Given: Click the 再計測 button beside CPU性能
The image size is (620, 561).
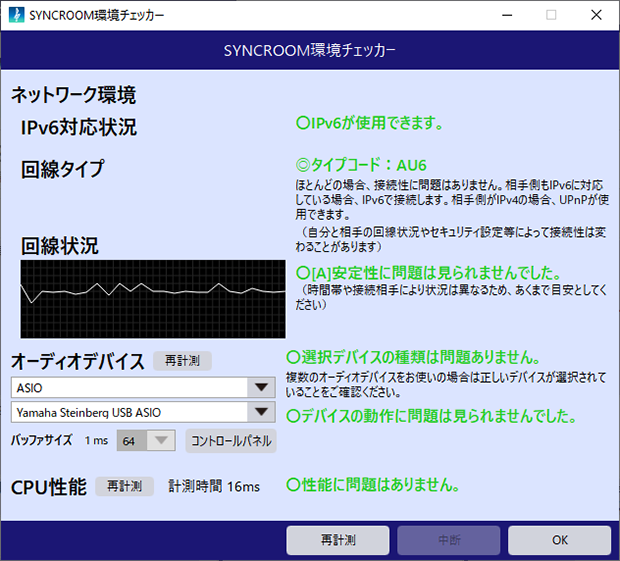Looking at the screenshot, I should point(125,486).
